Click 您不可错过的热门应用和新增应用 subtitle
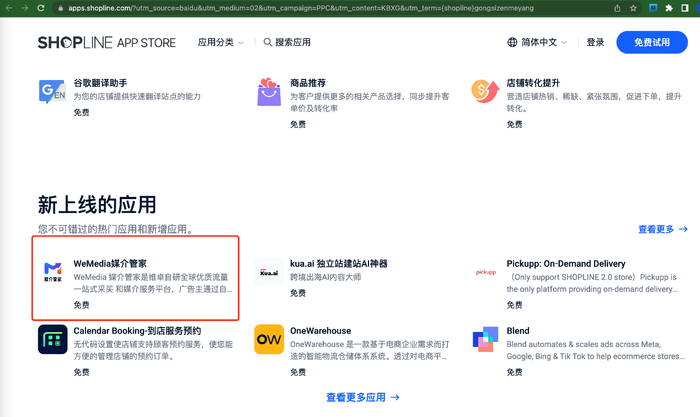Image resolution: width=700 pixels, height=417 pixels. (x=115, y=229)
